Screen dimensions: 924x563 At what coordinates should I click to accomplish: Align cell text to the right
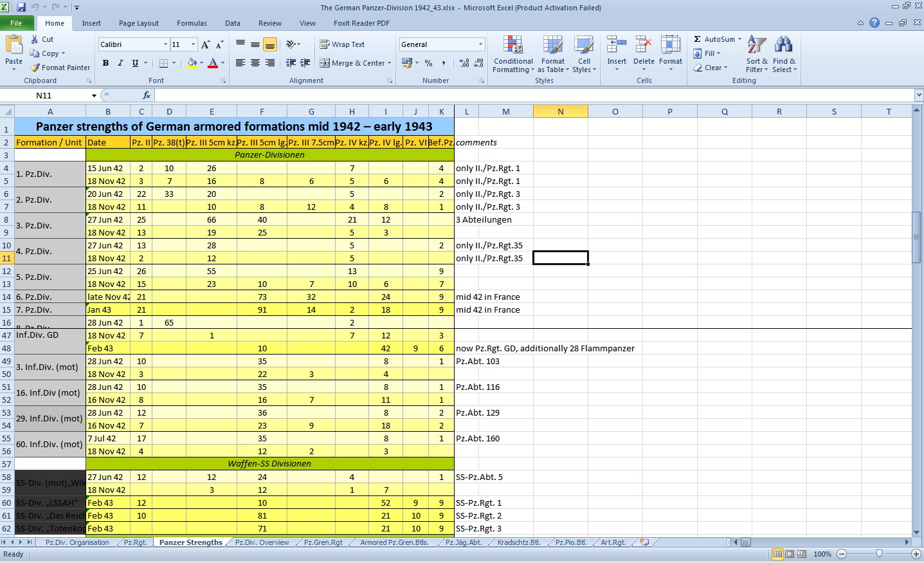(x=270, y=63)
